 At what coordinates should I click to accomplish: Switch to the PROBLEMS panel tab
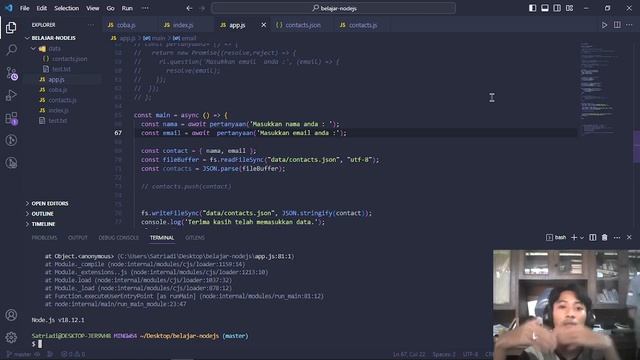44,238
